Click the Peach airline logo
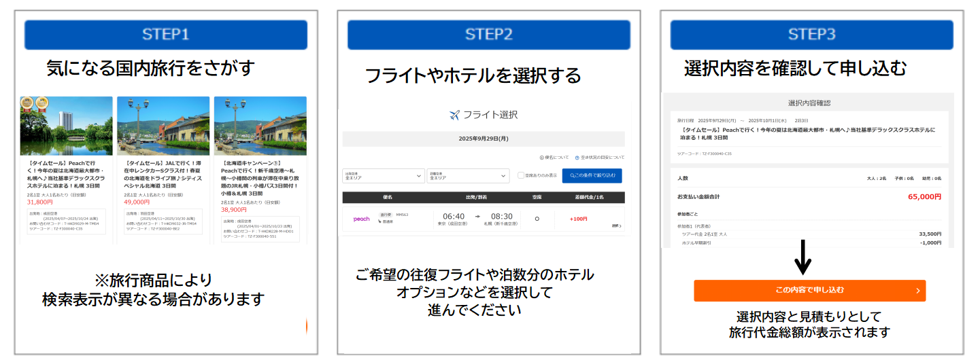 (361, 219)
